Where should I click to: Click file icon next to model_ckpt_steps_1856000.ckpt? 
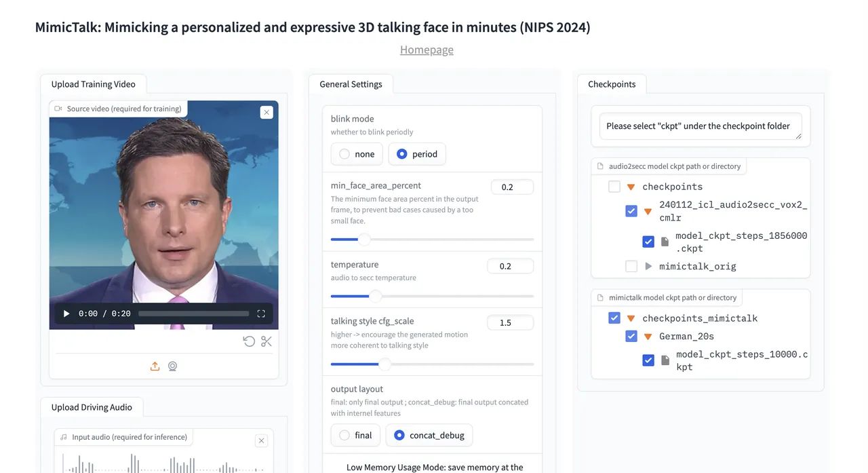click(665, 242)
